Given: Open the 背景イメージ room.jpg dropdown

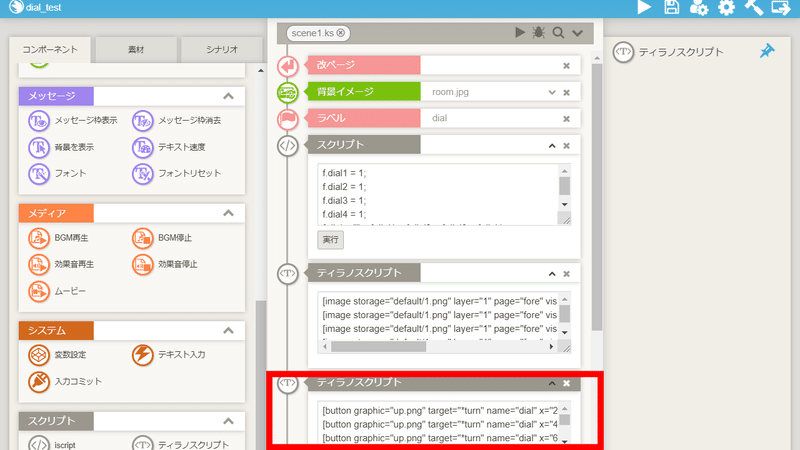Looking at the screenshot, I should tap(552, 92).
